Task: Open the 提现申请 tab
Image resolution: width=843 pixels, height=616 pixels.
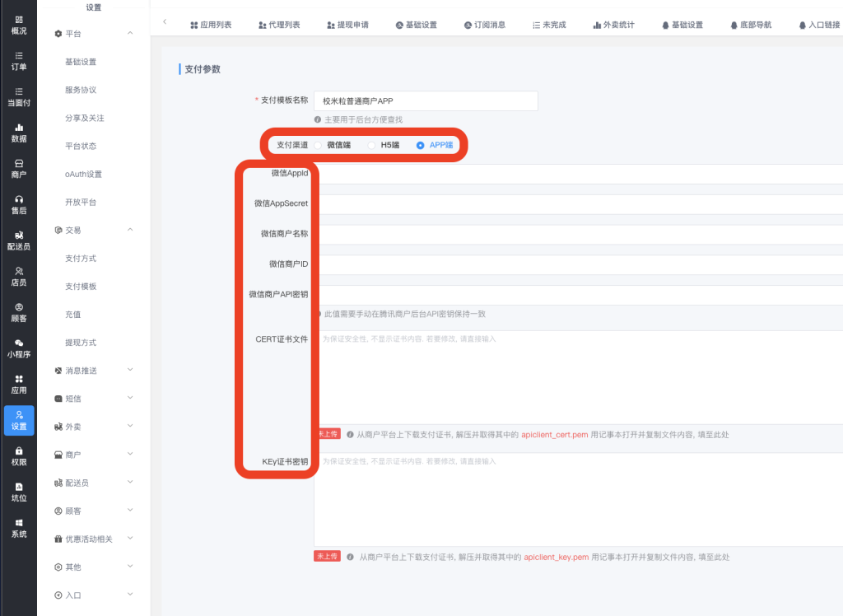Action: (347, 25)
